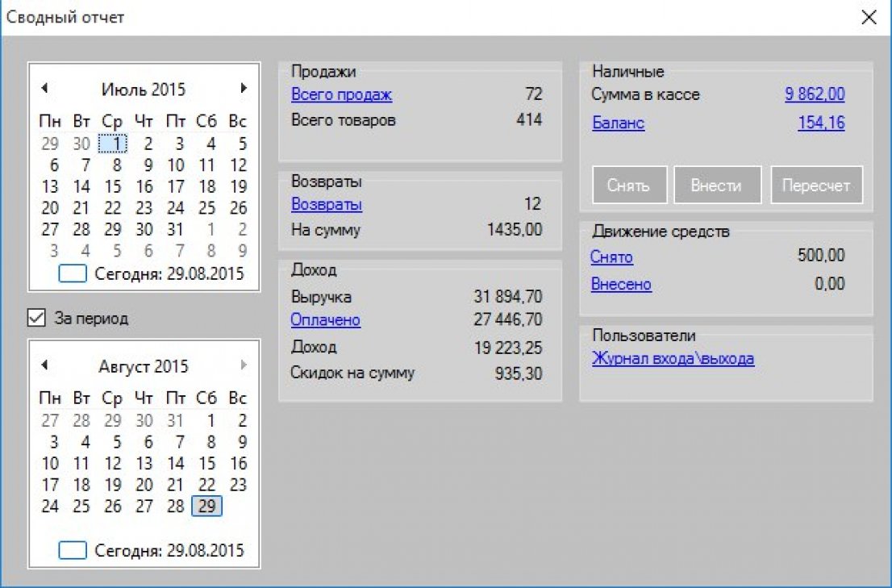This screenshot has height=588, width=892.
Task: Click the Пересчет button
Action: 817,185
